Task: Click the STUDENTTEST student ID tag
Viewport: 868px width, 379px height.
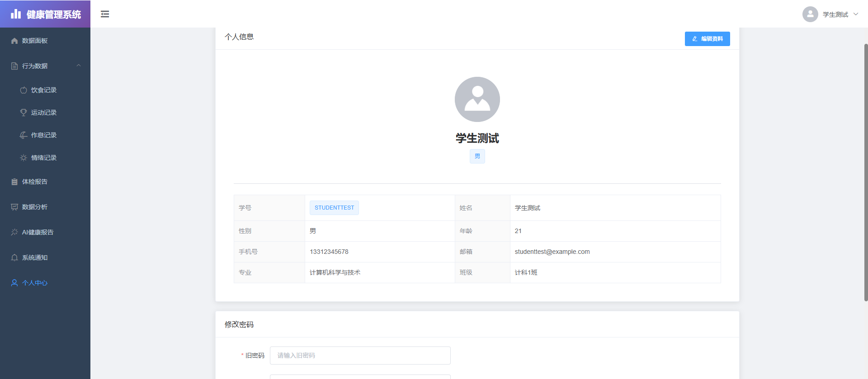Action: 334,208
